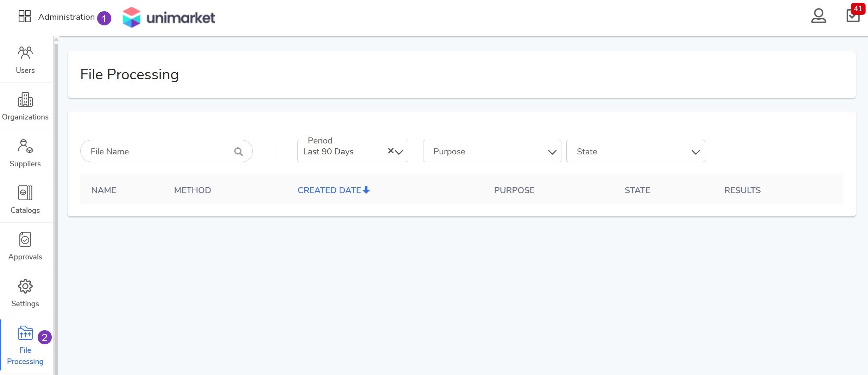Click the user profile icon
Screen dimensions: 868x375
point(818,16)
